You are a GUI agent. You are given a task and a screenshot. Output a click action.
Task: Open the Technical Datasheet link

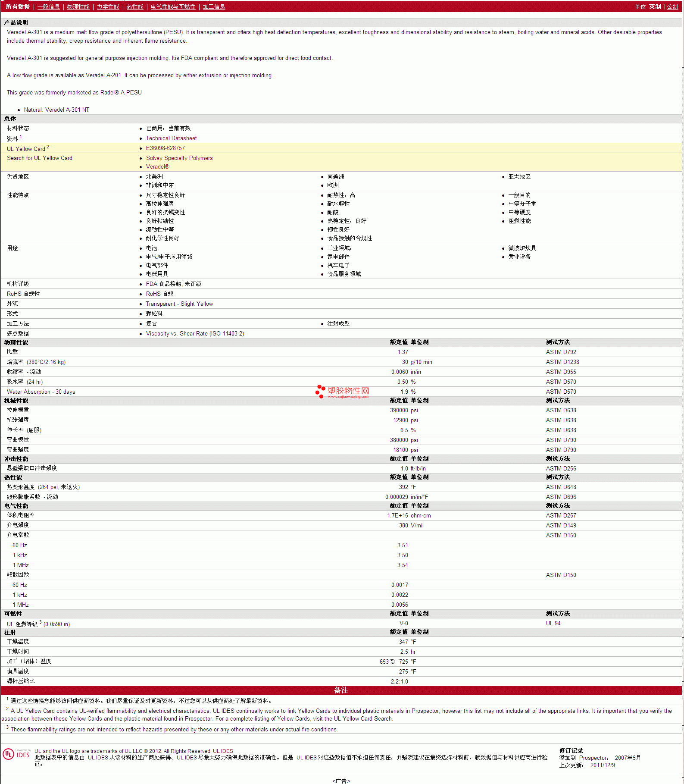(x=171, y=138)
